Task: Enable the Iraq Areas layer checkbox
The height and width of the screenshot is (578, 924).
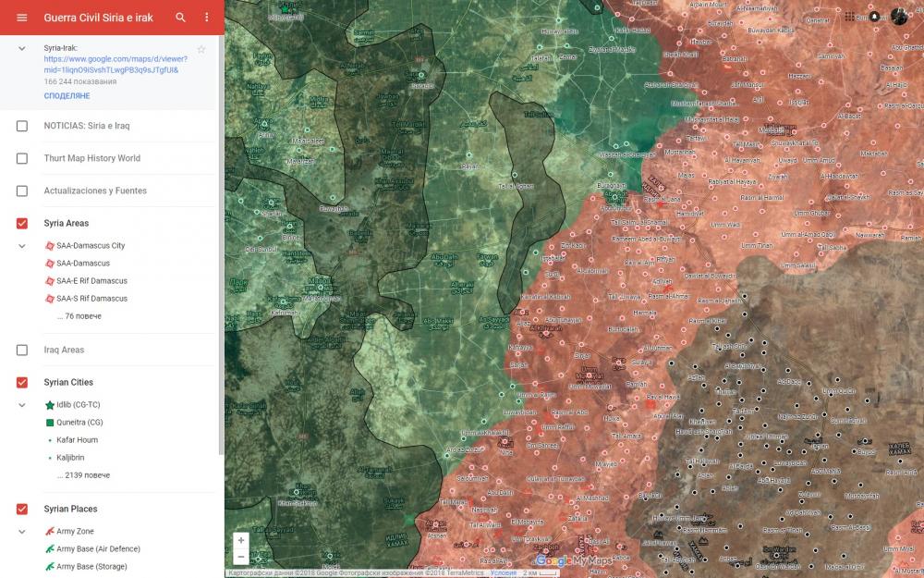Action: click(22, 350)
